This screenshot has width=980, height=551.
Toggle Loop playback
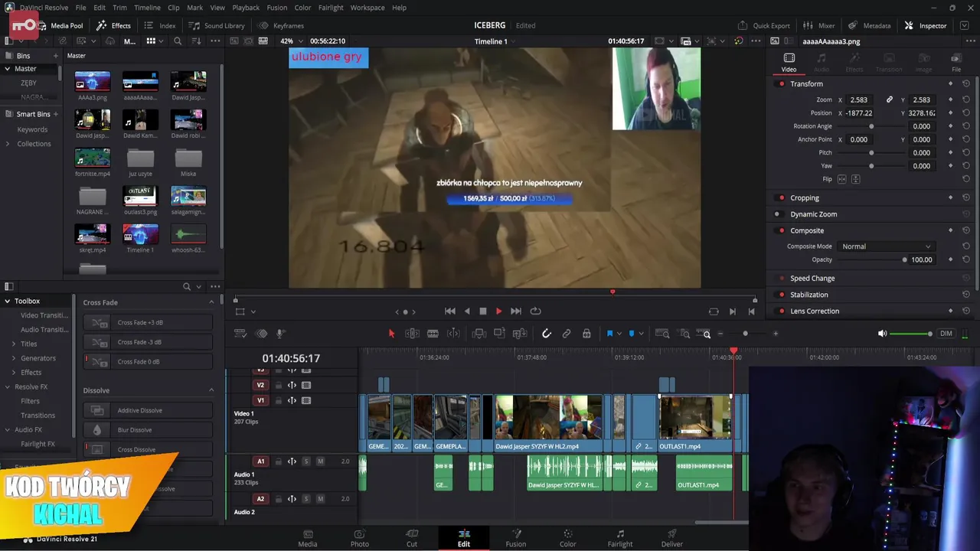[x=536, y=311]
